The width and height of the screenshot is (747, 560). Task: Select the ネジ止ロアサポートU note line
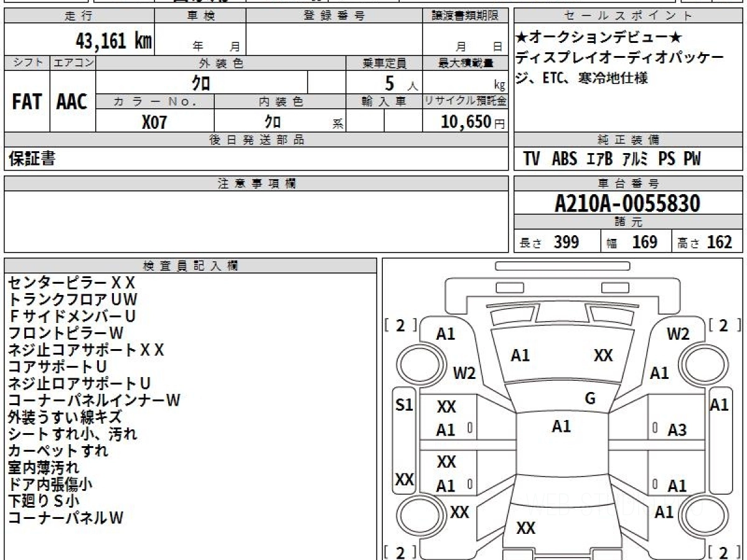(x=79, y=383)
